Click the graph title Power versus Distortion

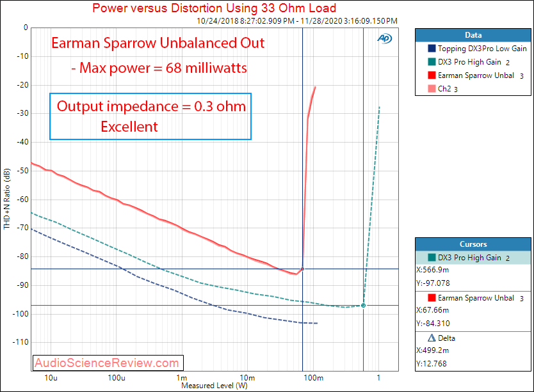coord(214,8)
